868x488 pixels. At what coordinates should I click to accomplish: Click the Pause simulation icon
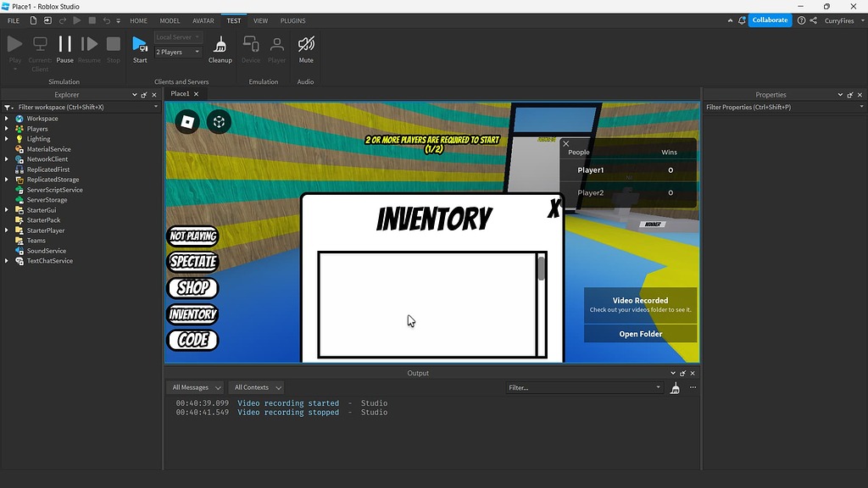[x=64, y=44]
